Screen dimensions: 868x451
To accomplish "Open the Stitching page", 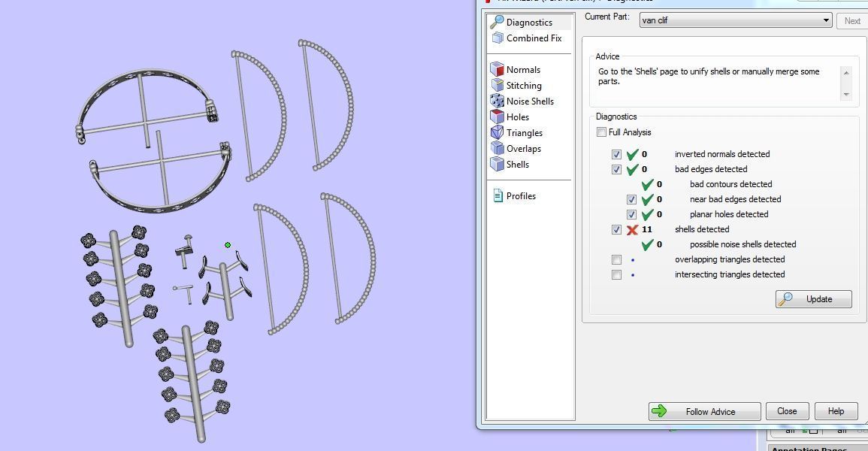I will click(524, 85).
